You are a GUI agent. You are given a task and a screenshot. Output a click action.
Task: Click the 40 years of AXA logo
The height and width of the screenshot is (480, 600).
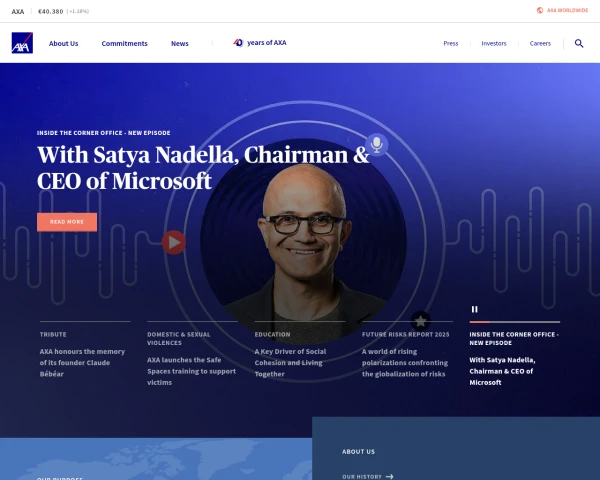tap(260, 43)
